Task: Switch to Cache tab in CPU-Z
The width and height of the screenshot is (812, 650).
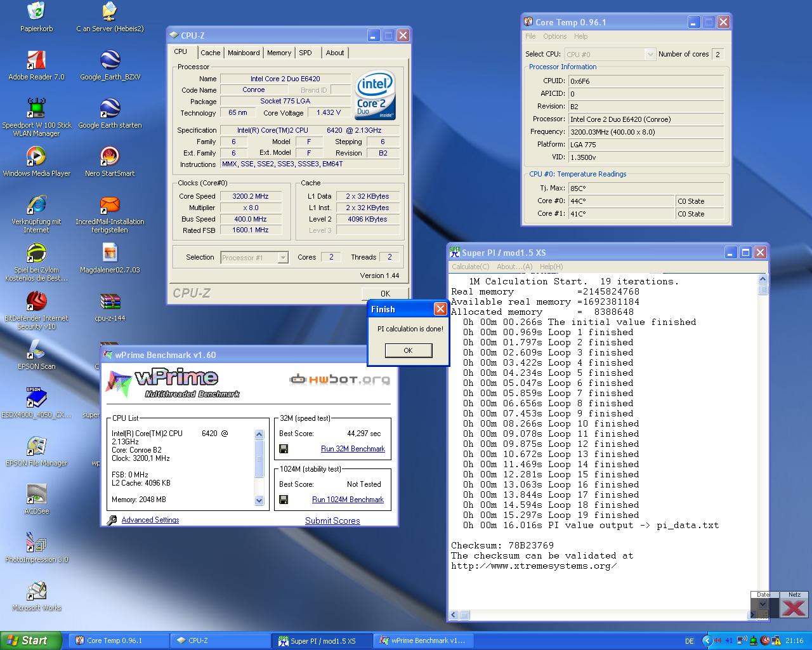Action: 211,53
